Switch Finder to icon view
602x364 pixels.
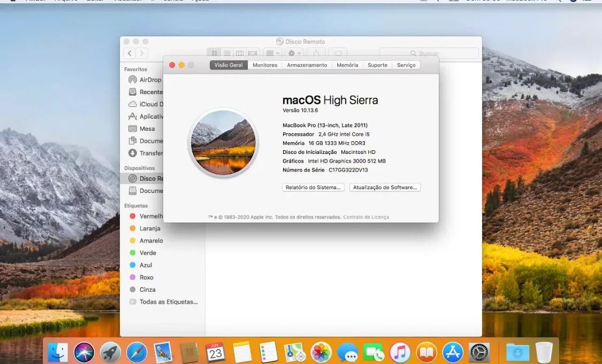pos(214,53)
